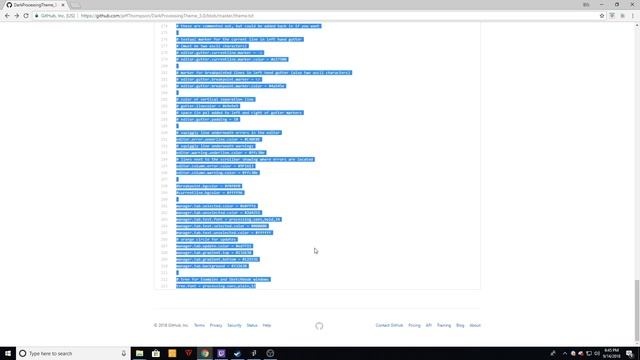Click the taskbar clock showing date and time
This screenshot has height=360, width=640.
tap(611, 353)
